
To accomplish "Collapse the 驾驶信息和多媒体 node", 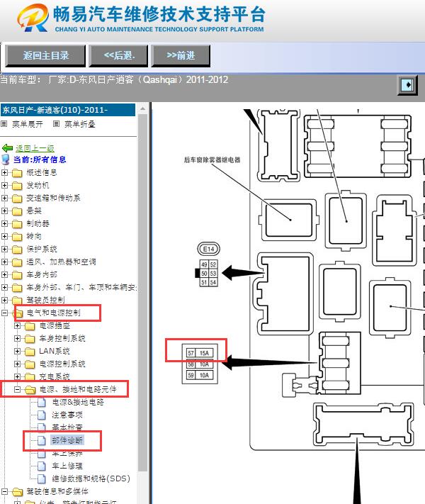I will pyautogui.click(x=4, y=492).
